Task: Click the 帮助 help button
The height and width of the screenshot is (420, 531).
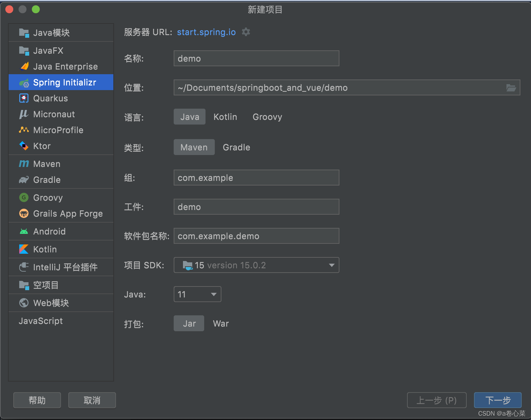Action: tap(37, 400)
